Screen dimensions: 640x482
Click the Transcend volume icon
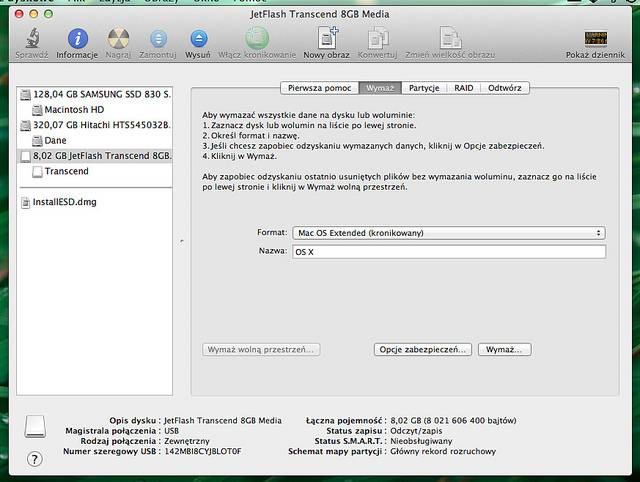[x=37, y=172]
